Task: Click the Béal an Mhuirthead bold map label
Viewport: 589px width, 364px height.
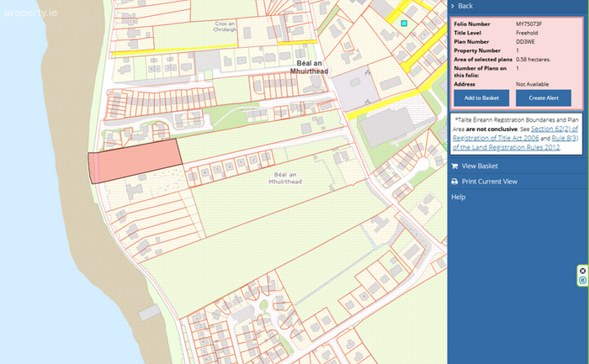Action: (309, 67)
